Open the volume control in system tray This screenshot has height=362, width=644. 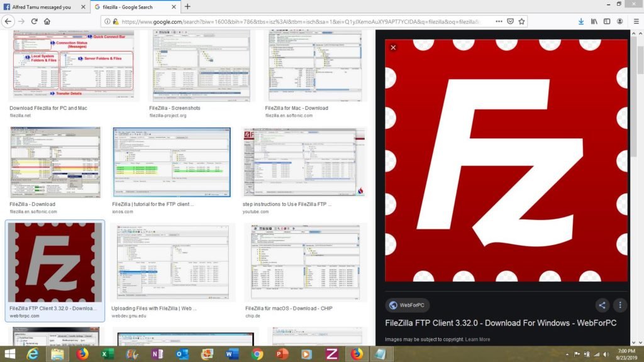606,354
